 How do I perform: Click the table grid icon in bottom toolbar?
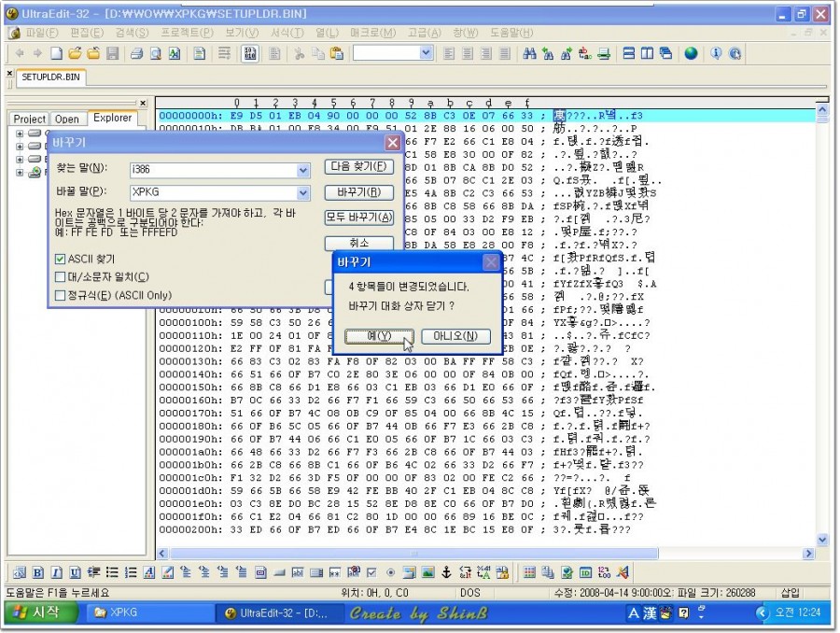529,573
